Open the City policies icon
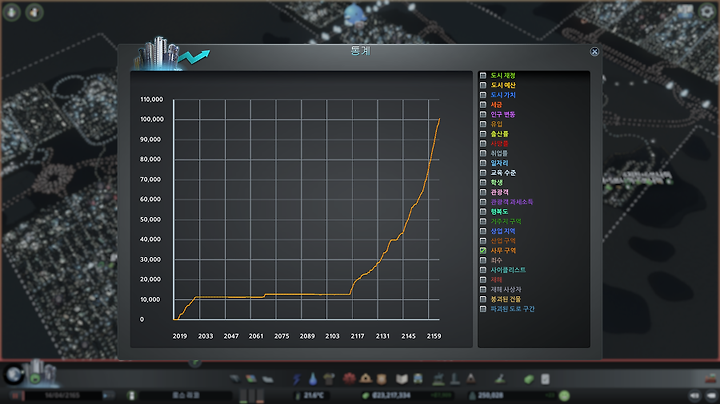The height and width of the screenshot is (404, 720). (x=545, y=379)
